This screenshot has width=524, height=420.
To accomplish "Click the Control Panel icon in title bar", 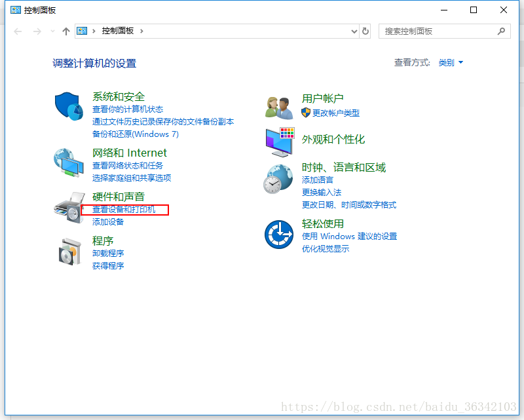I will (x=16, y=10).
